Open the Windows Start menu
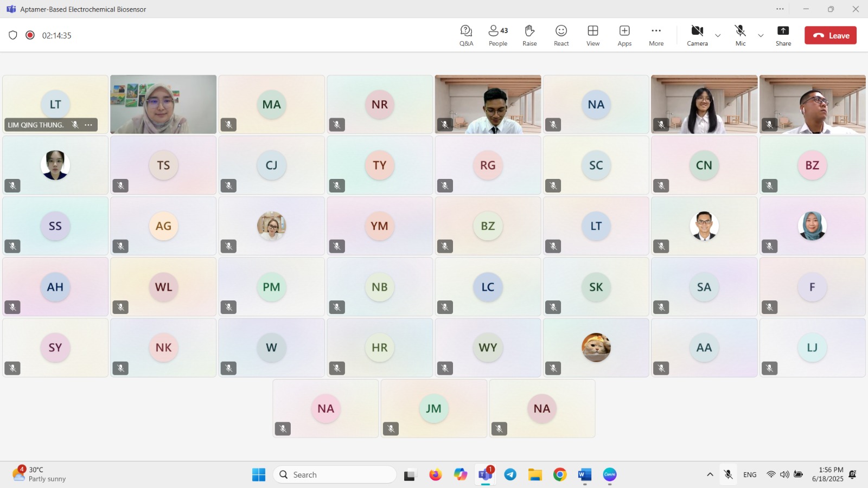 point(259,474)
